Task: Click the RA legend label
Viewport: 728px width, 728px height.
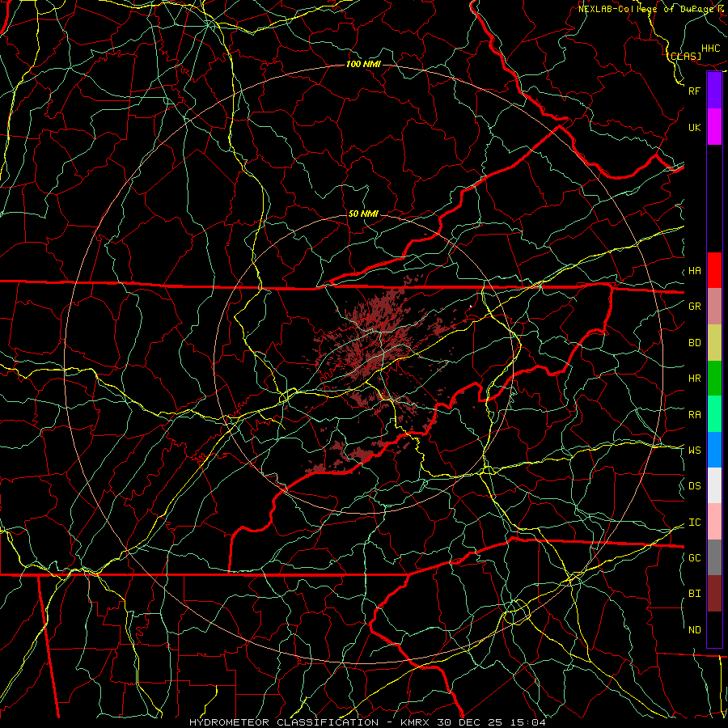Action: point(695,415)
